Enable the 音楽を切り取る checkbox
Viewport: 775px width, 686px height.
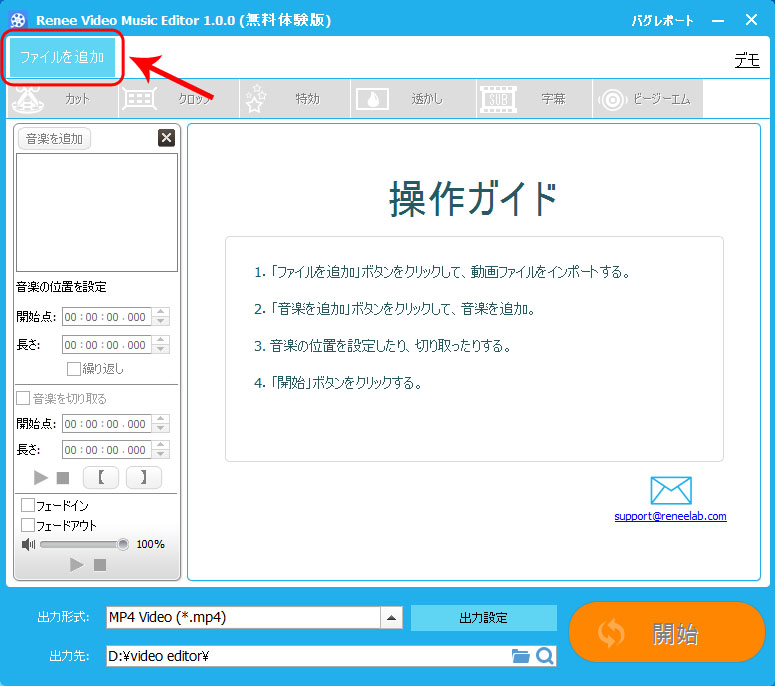23,398
